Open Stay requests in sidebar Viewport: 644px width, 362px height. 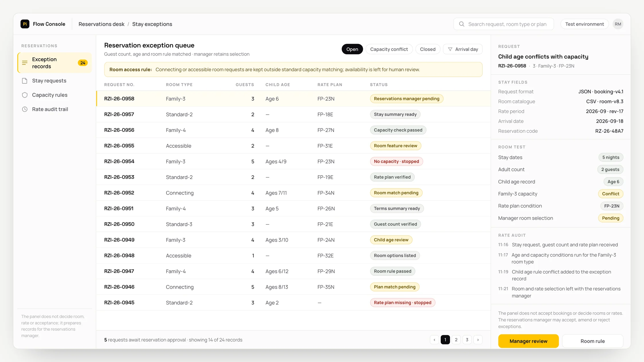point(55,81)
